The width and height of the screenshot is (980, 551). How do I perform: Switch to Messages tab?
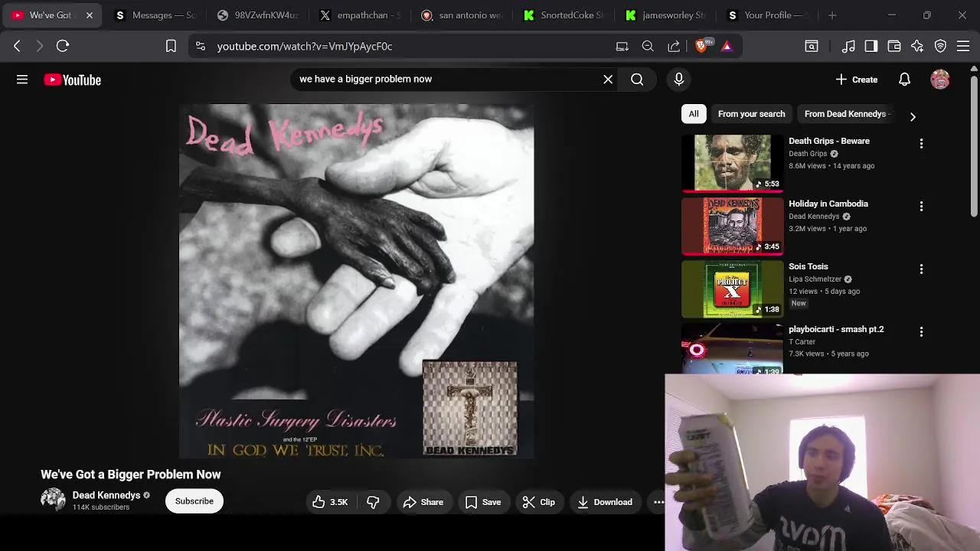click(x=155, y=15)
